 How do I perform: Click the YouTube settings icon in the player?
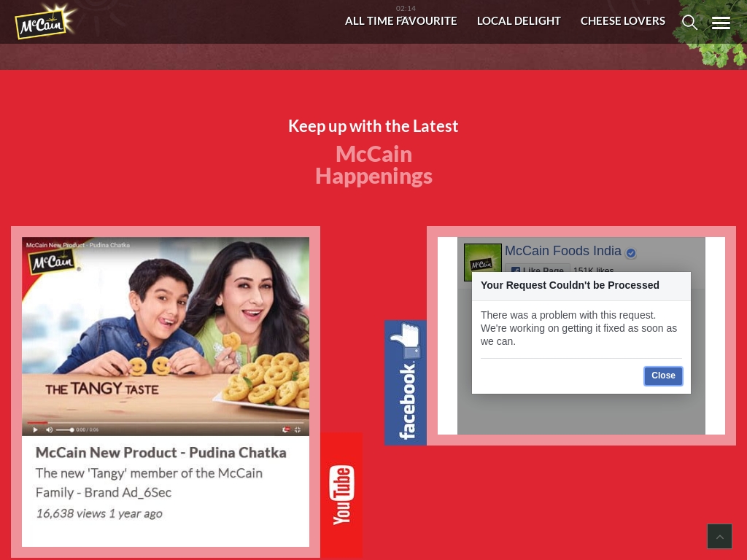[x=285, y=429]
